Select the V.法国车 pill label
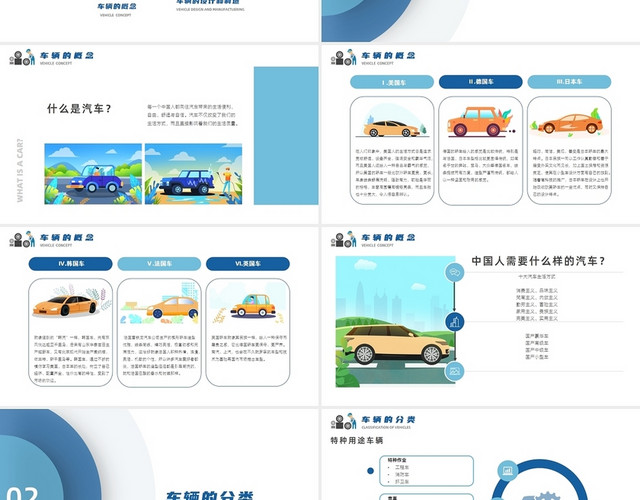640x500 pixels. click(159, 264)
